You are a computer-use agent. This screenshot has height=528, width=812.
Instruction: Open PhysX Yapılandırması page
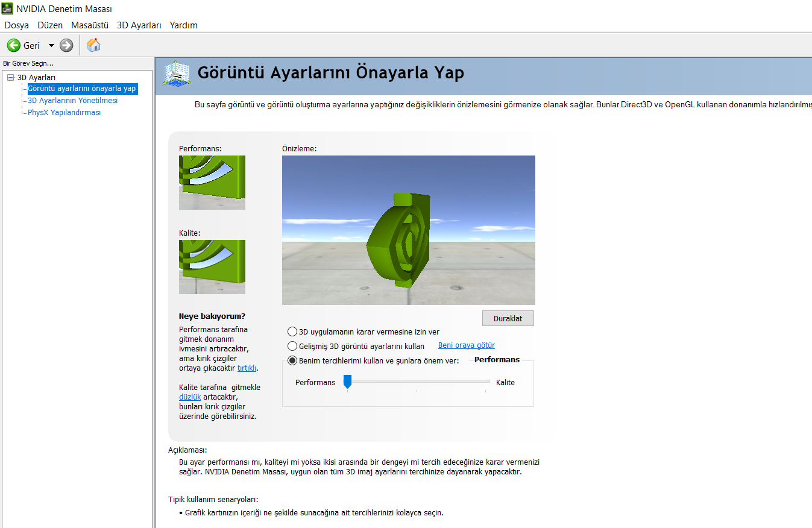coord(65,113)
